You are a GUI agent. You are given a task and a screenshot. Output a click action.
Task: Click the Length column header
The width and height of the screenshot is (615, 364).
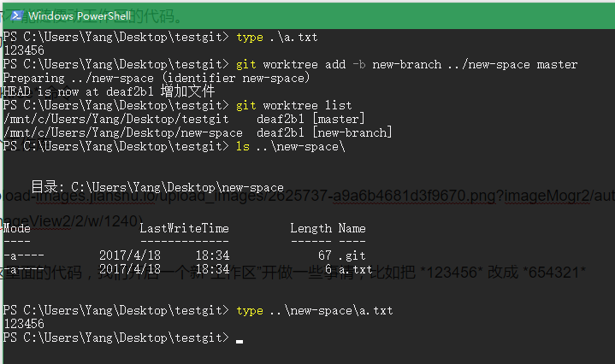310,228
